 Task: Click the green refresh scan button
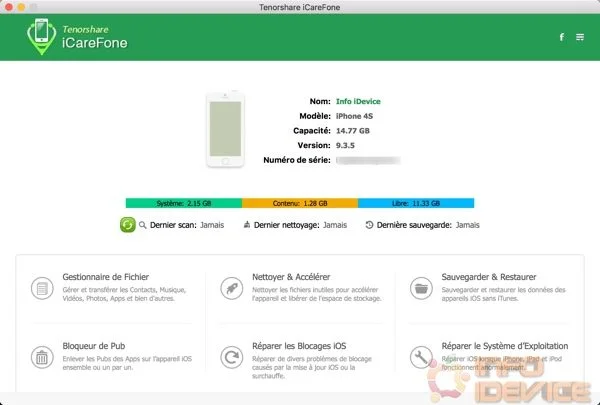click(128, 225)
